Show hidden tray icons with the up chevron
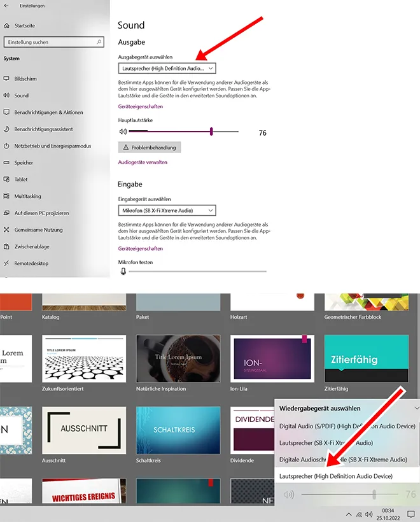 (x=348, y=514)
